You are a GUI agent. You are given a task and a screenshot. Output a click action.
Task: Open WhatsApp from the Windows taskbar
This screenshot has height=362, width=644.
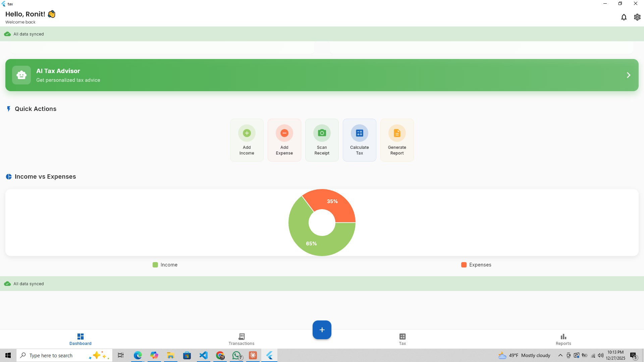(236, 355)
